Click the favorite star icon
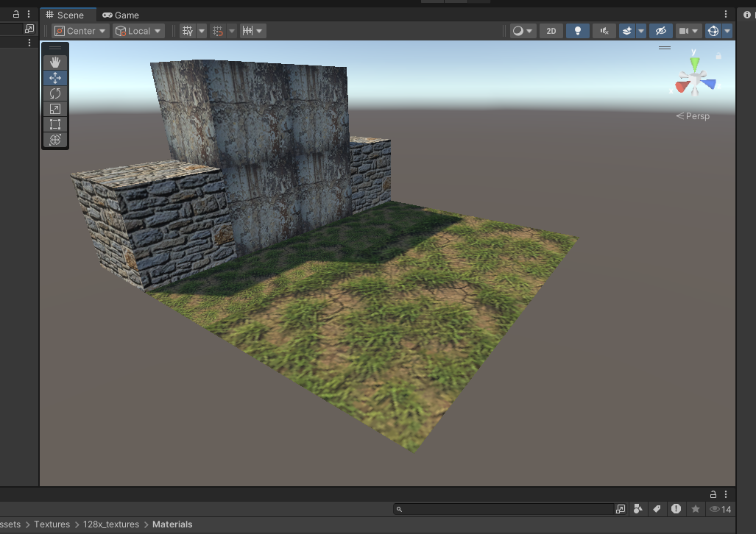 (695, 509)
